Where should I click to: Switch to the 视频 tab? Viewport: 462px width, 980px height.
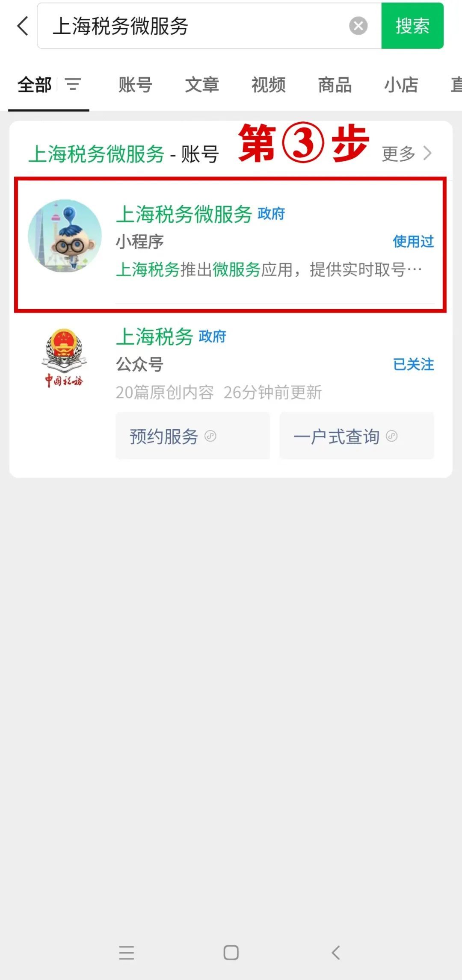click(x=268, y=85)
